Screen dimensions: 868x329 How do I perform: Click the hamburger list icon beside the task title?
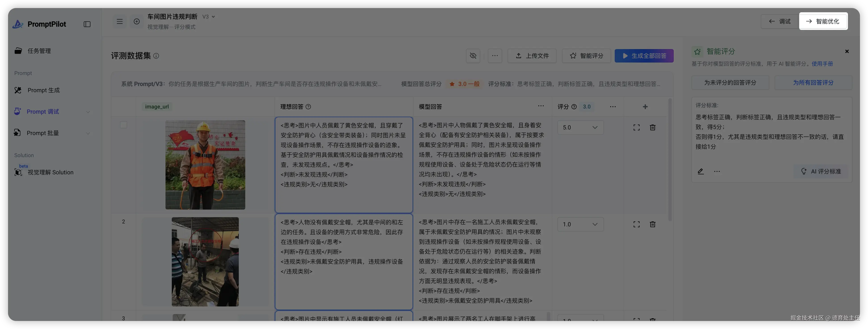pyautogui.click(x=120, y=22)
